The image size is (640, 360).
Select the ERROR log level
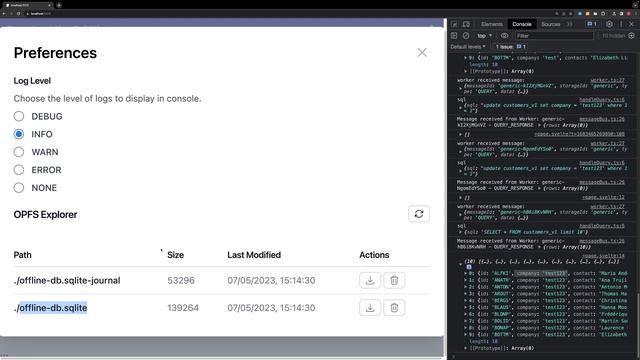coord(19,170)
